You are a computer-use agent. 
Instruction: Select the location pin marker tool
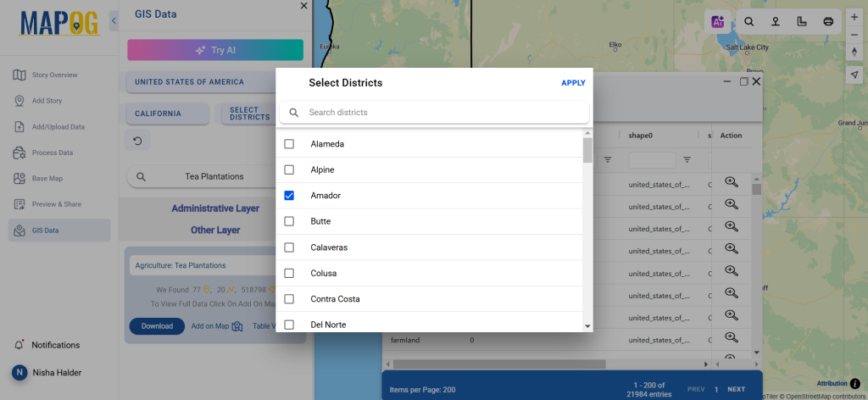pyautogui.click(x=776, y=21)
